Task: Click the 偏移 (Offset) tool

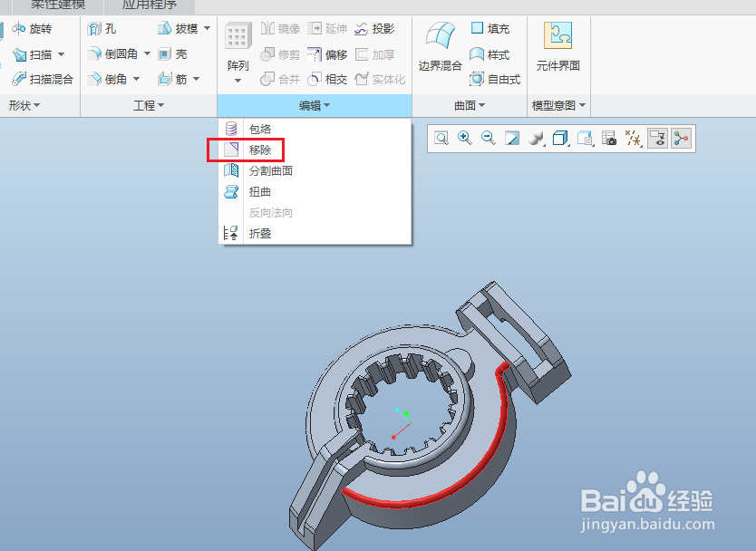Action: point(327,54)
